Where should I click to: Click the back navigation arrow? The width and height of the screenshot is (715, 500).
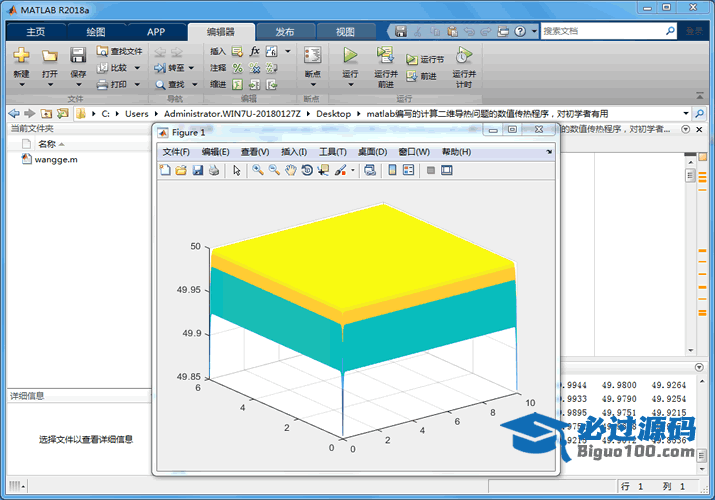(15, 113)
